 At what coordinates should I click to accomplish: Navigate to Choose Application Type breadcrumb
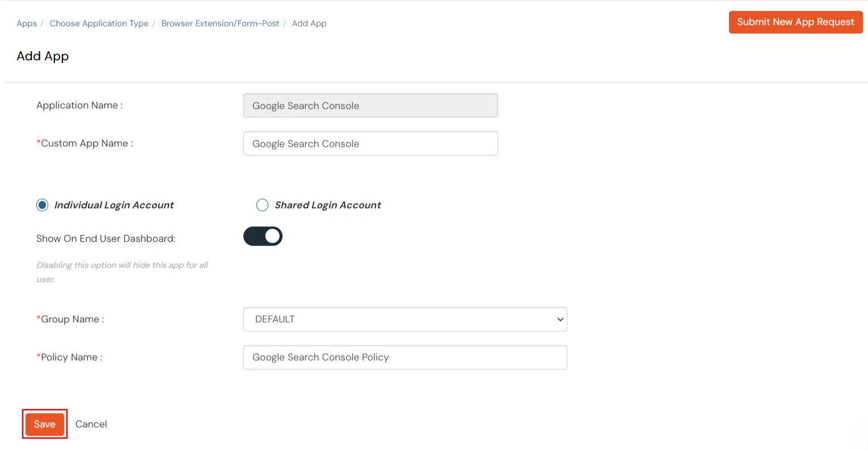(x=99, y=23)
